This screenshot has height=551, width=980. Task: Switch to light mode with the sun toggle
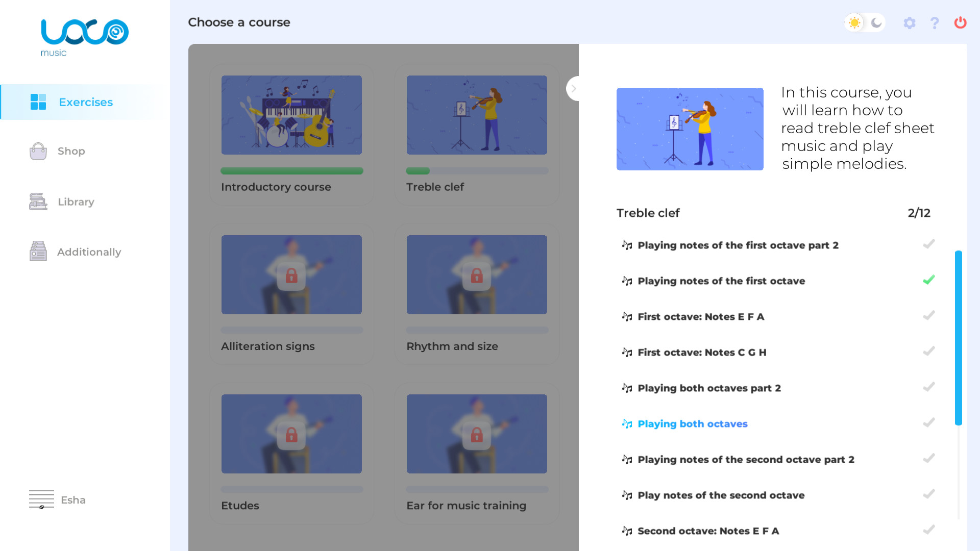[853, 22]
